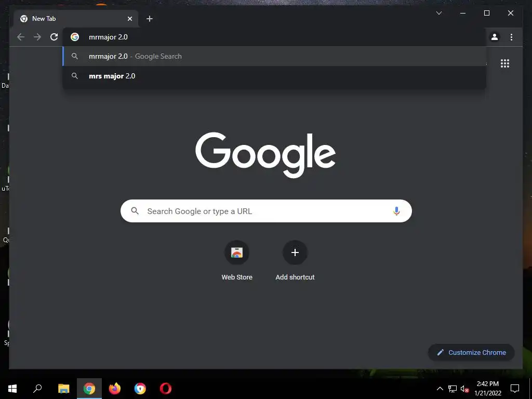The height and width of the screenshot is (399, 532).
Task: Open the tab search dropdown chevron
Action: [x=438, y=13]
